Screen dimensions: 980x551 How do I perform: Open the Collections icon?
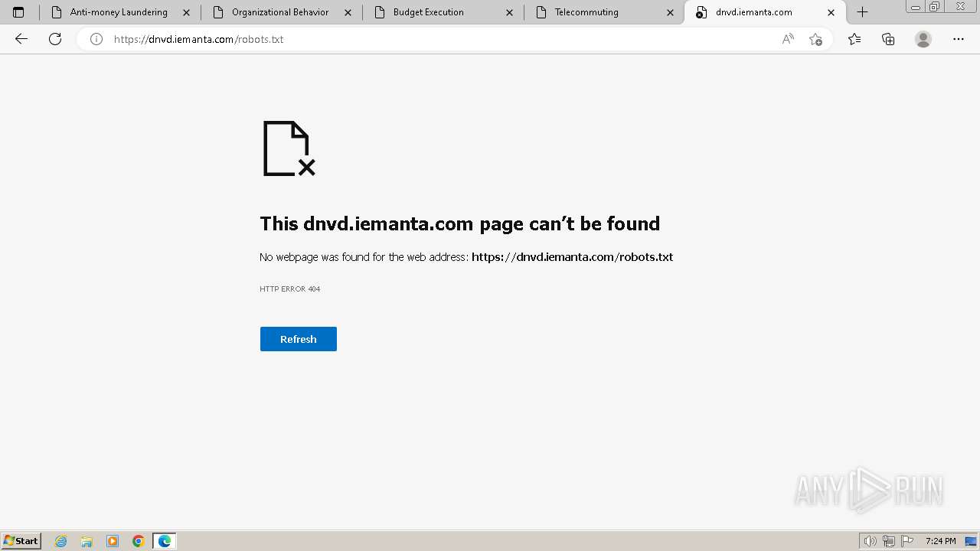click(888, 39)
